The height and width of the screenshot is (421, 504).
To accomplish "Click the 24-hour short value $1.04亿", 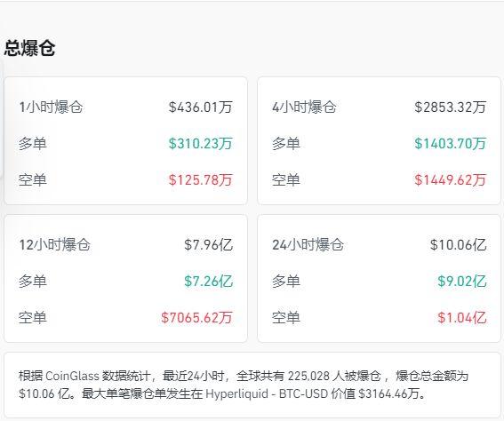I will (462, 317).
